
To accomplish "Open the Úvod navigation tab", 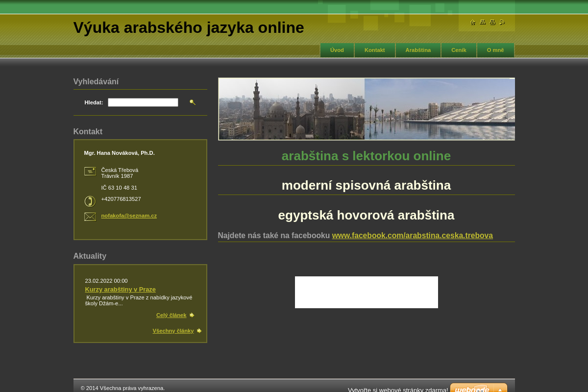I will pyautogui.click(x=337, y=50).
